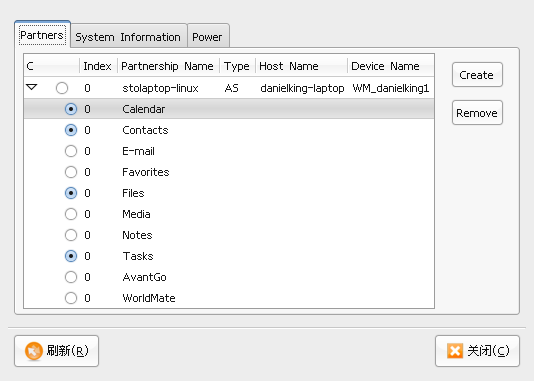Toggle the Contacts sync radio button
534x381 pixels.
(71, 130)
